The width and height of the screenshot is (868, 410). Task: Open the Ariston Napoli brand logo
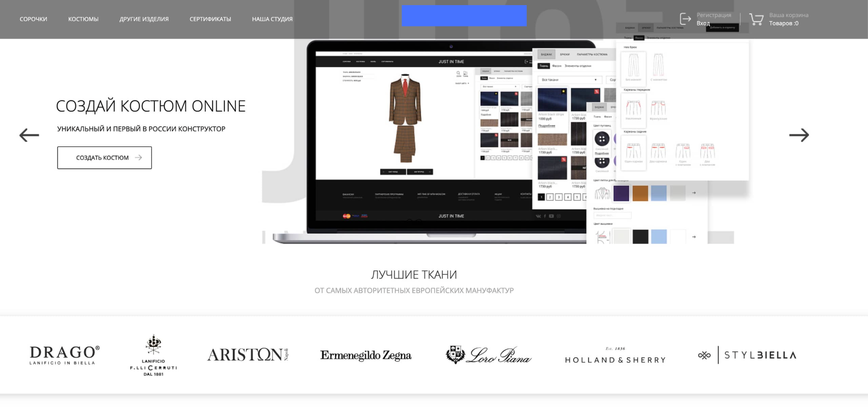(x=248, y=355)
